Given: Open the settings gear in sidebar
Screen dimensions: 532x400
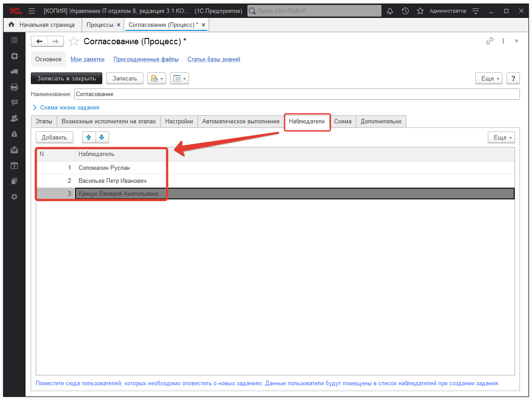Looking at the screenshot, I should [x=14, y=197].
